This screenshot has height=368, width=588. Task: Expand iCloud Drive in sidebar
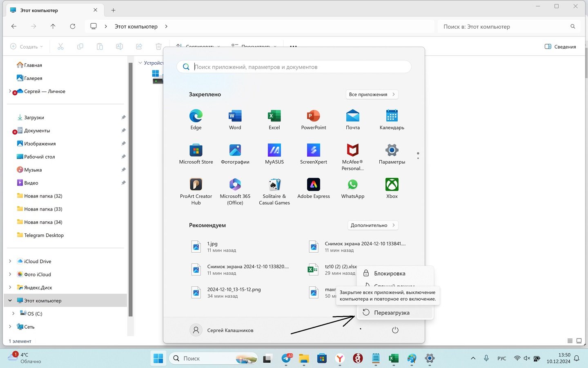point(10,261)
